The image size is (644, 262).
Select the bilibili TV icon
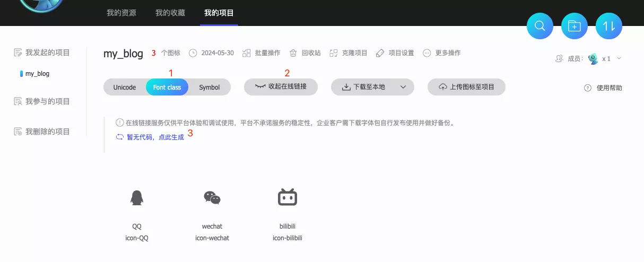coord(288,197)
